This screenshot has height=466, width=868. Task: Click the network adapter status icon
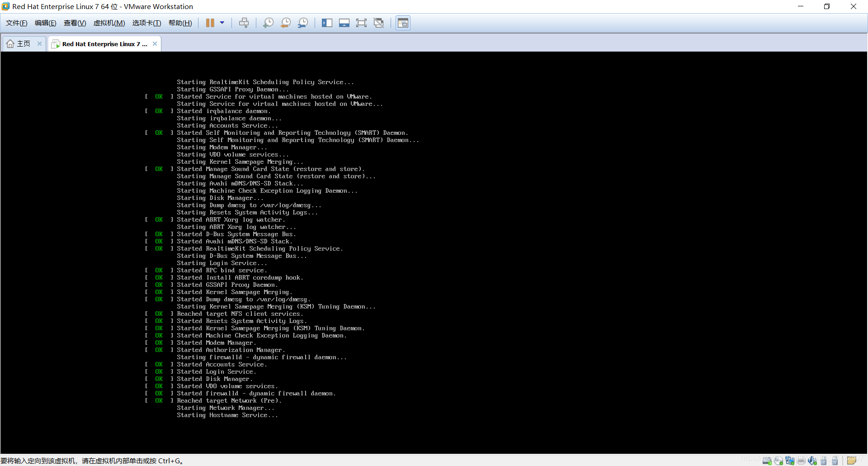(790, 461)
